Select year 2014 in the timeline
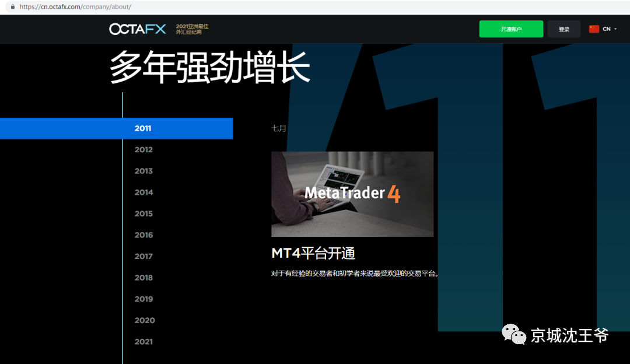This screenshot has width=630, height=364. pyautogui.click(x=143, y=192)
